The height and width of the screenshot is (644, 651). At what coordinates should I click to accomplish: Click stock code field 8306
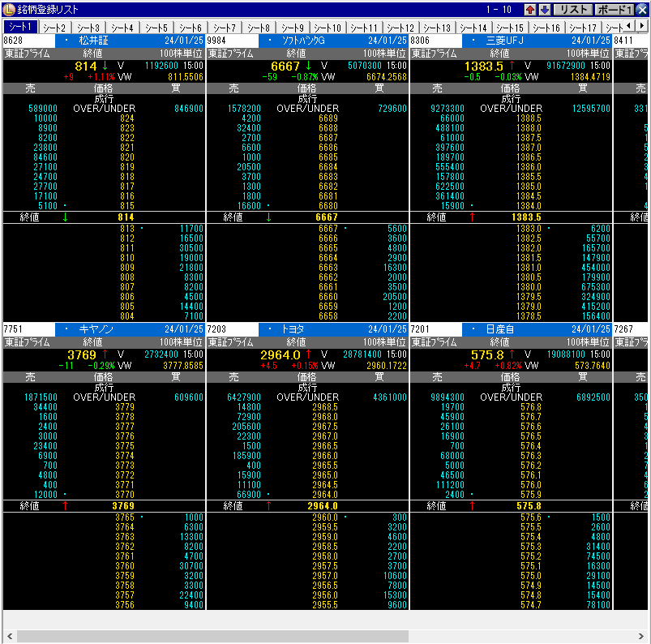435,41
